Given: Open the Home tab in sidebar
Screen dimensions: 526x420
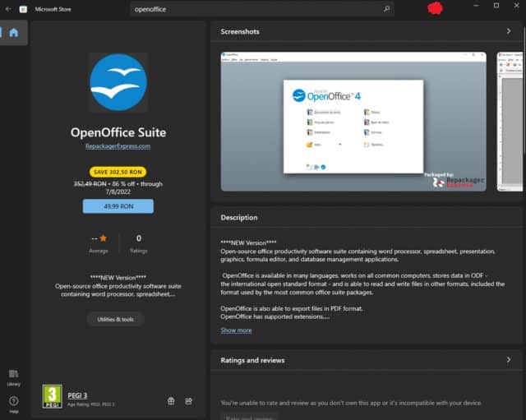Looking at the screenshot, I should (x=14, y=33).
